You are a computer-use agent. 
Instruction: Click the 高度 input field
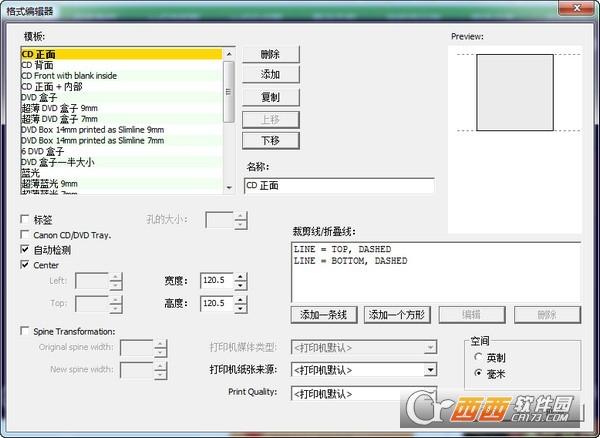[x=217, y=304]
